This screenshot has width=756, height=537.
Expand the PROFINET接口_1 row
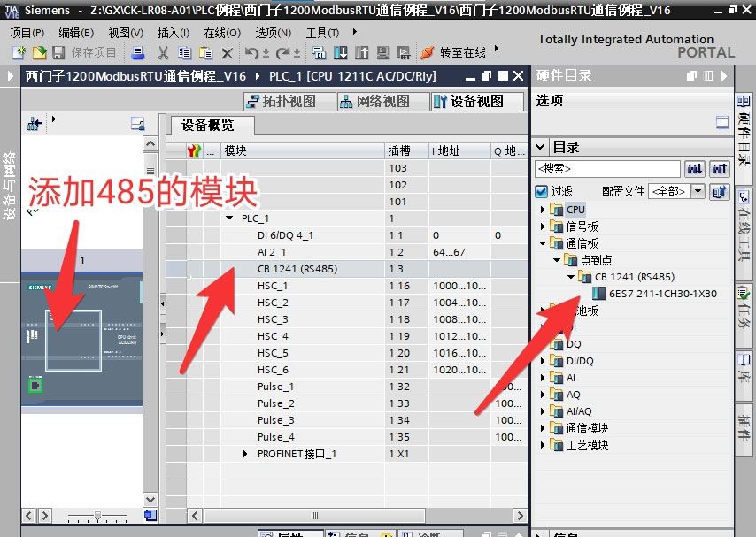(x=245, y=454)
